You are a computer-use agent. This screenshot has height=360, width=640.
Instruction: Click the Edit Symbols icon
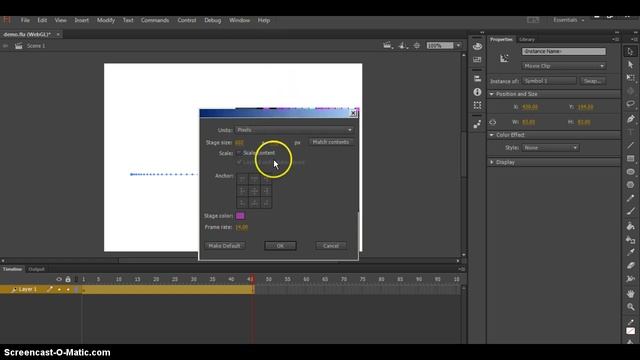click(x=402, y=46)
